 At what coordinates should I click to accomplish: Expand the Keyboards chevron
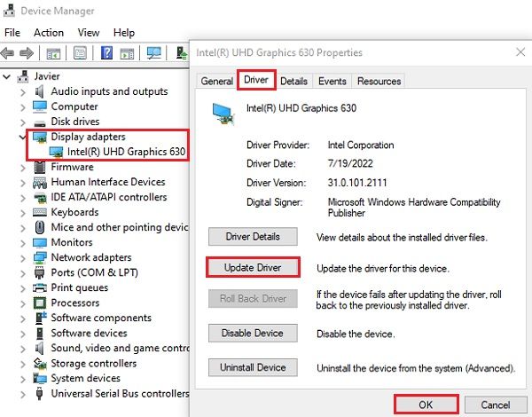pyautogui.click(x=23, y=213)
